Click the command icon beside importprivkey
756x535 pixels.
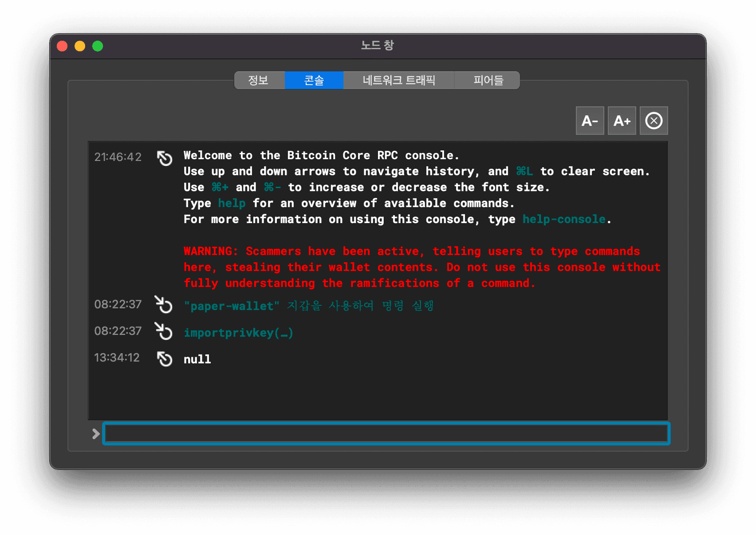pyautogui.click(x=164, y=331)
